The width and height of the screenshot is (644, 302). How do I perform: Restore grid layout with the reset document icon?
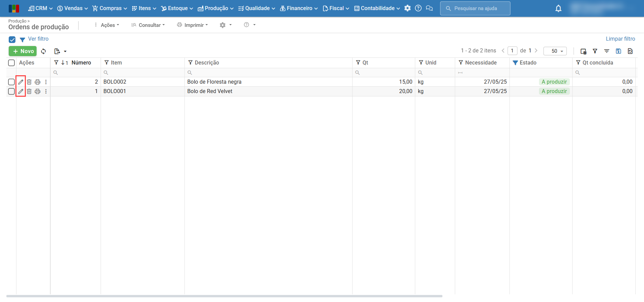630,51
